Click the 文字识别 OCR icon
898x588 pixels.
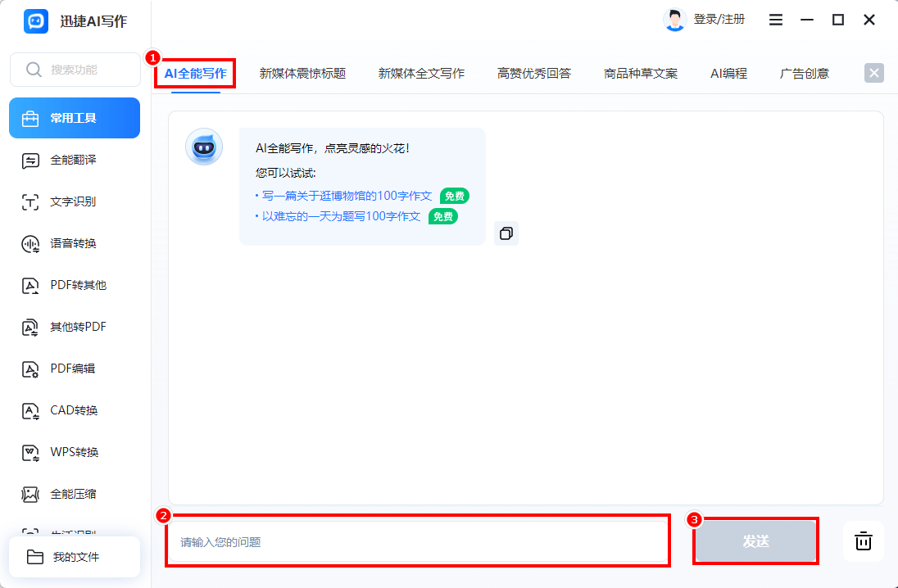(x=30, y=202)
